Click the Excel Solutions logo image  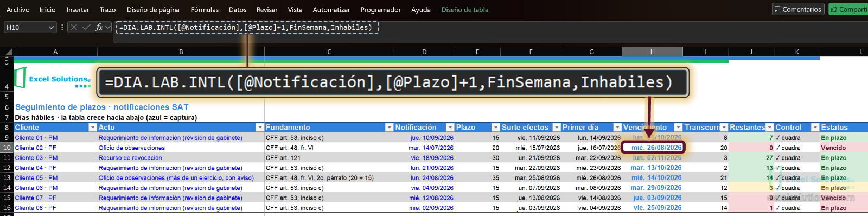[53, 78]
